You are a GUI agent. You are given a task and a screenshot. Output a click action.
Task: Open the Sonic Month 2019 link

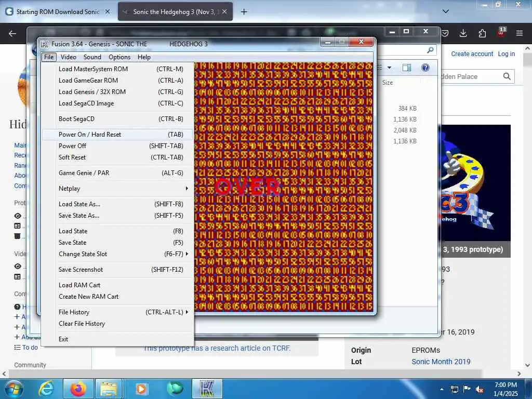click(441, 362)
